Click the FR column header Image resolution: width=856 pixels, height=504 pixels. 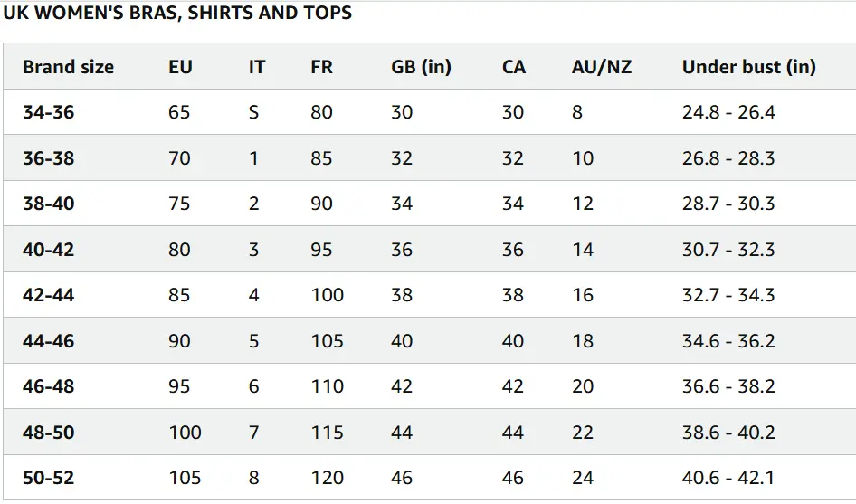pos(321,67)
